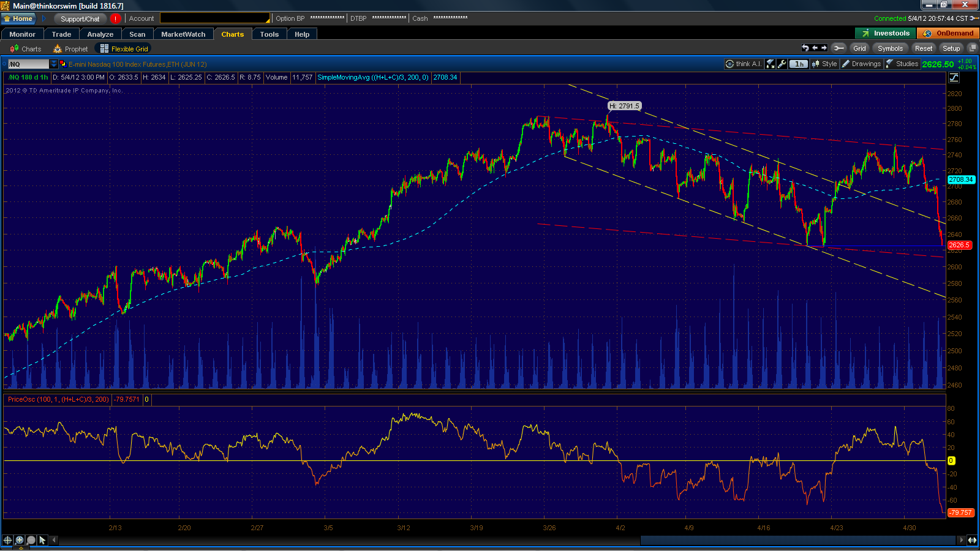Click the red 2626.5 last price tag
This screenshot has width=980, height=551.
tap(960, 245)
